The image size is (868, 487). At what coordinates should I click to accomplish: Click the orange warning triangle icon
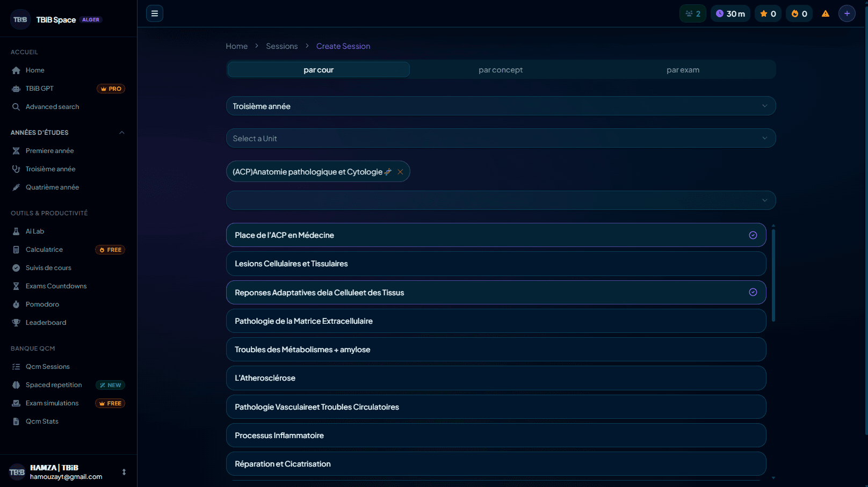point(826,14)
